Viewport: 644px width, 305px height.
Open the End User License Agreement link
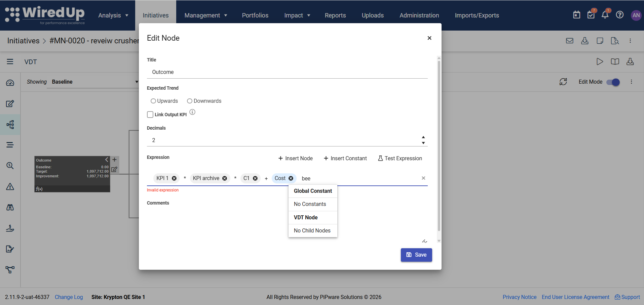575,297
